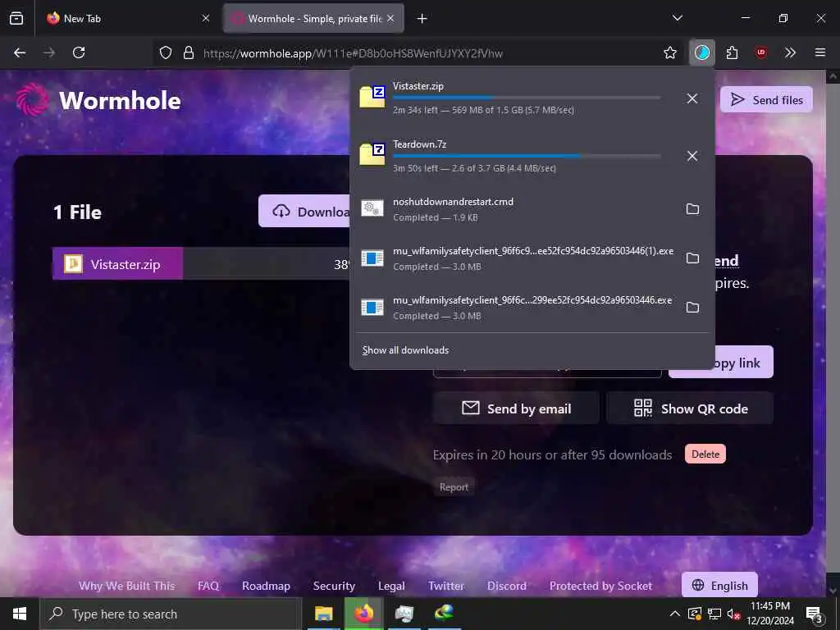The image size is (840, 630).
Task: Bookmark this page with the star
Action: [x=669, y=52]
